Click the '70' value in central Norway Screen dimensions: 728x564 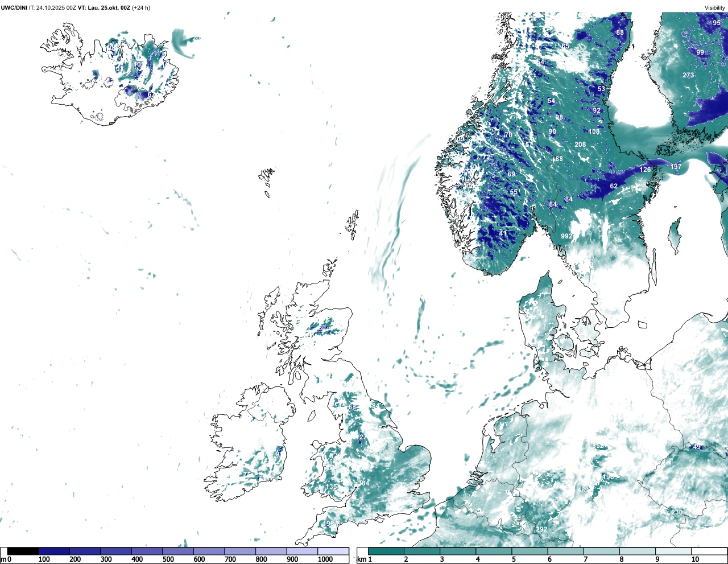point(508,135)
